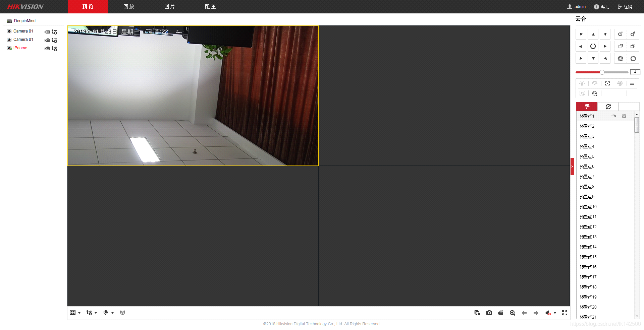Click PTZ speed value field showing 4
The image size is (644, 330).
click(635, 72)
